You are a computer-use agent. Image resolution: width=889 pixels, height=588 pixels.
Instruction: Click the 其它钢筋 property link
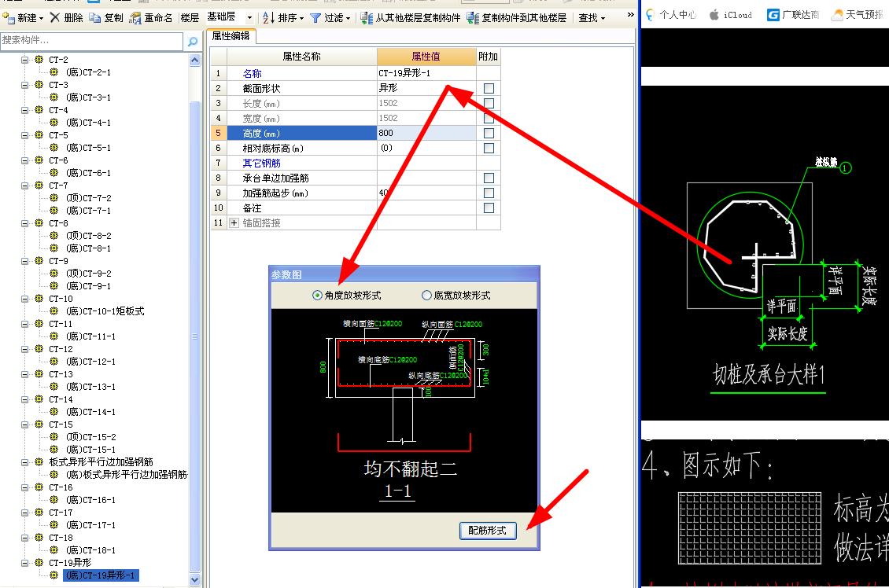[261, 164]
